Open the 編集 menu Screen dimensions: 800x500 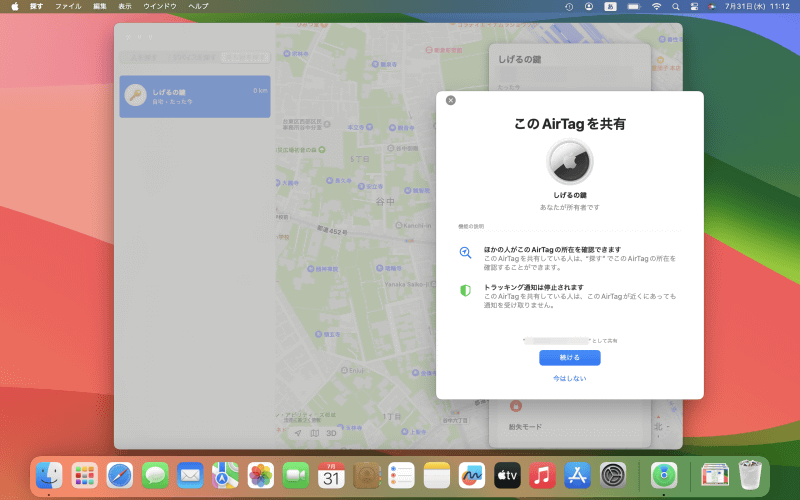pos(100,7)
